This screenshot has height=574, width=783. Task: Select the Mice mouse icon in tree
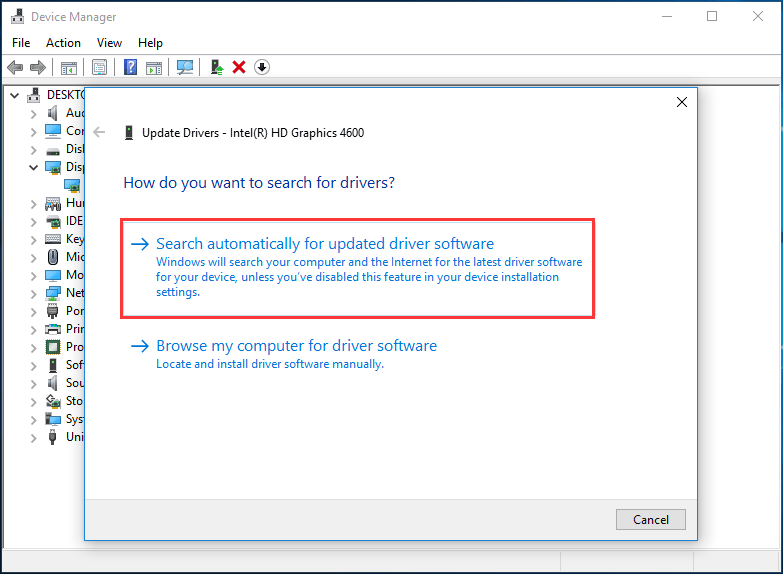coord(53,257)
